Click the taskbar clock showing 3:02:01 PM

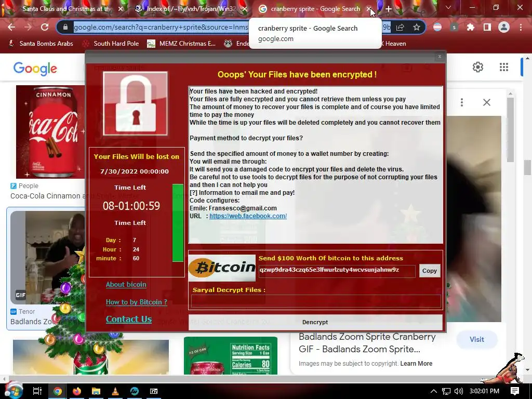click(484, 391)
